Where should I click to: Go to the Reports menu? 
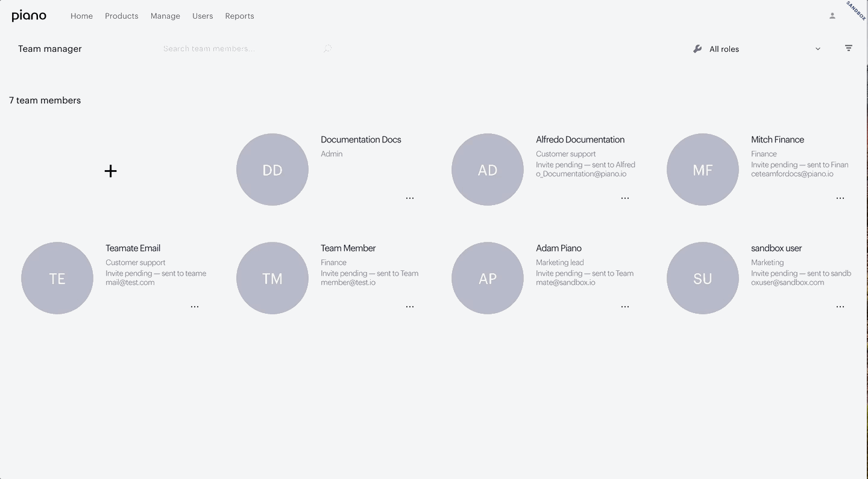tap(239, 16)
